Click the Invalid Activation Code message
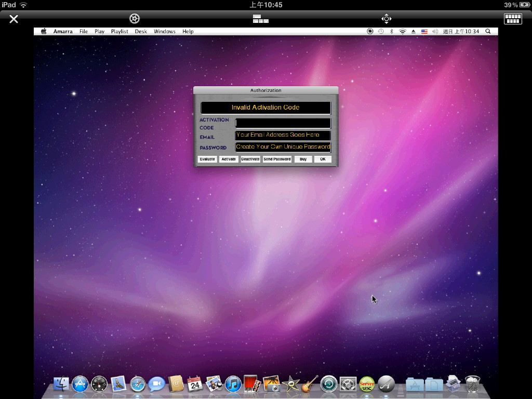Viewport: 532px width, 399px height. (x=265, y=108)
